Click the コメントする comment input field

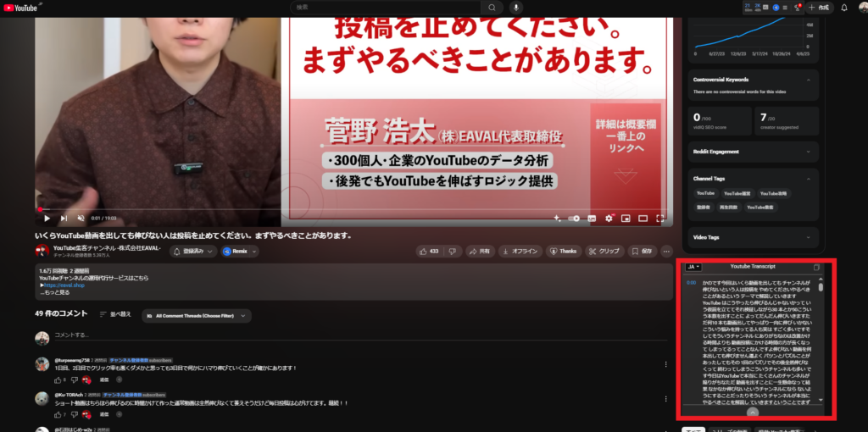click(359, 335)
